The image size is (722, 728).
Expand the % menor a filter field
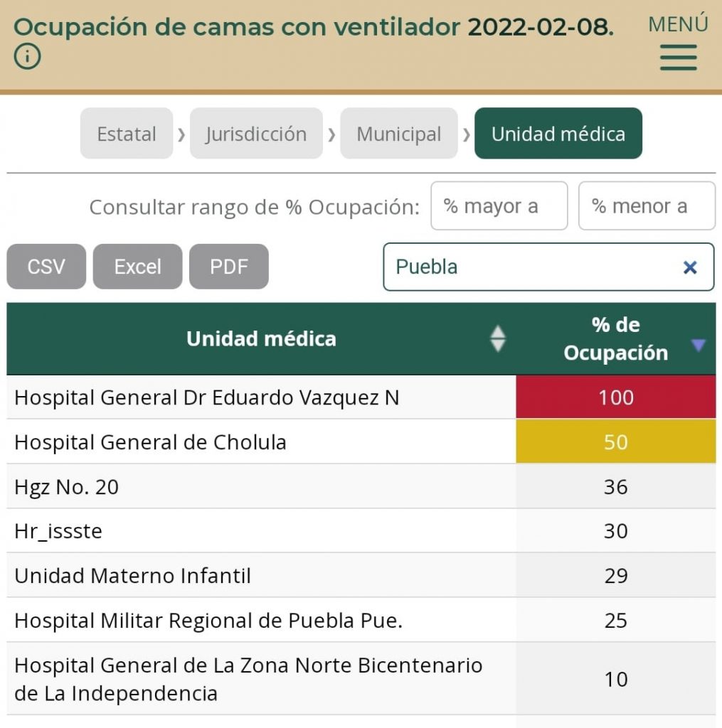(647, 205)
